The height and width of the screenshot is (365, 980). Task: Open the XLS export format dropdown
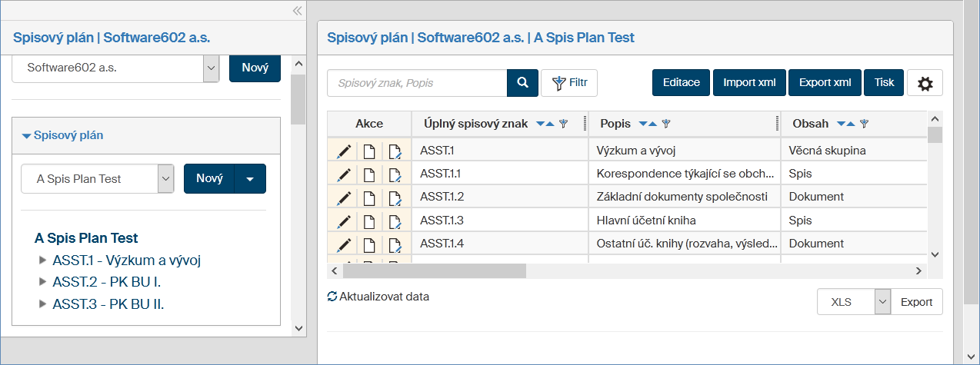882,302
